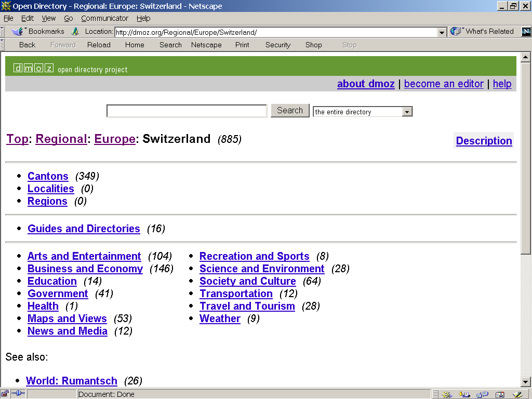The image size is (532, 399).
Task: Click the vertical scrollbar down arrow
Action: [x=526, y=381]
